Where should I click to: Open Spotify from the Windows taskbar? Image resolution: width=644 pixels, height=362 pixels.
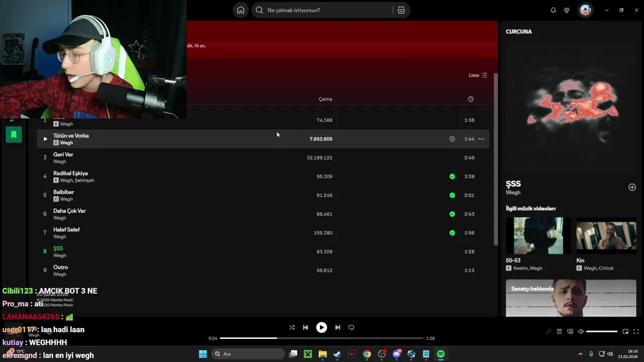point(441,354)
